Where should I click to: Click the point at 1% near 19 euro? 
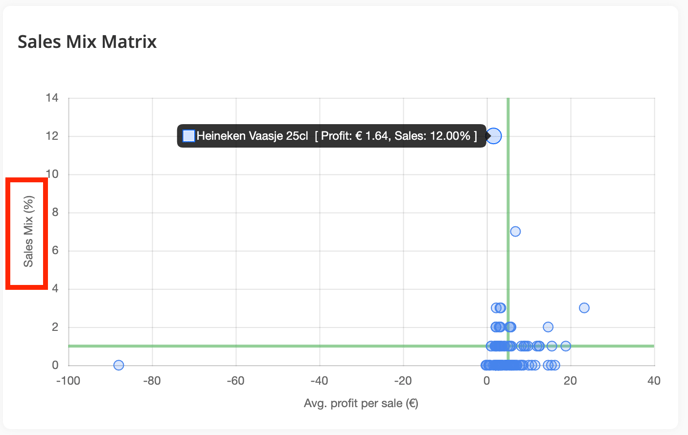566,346
